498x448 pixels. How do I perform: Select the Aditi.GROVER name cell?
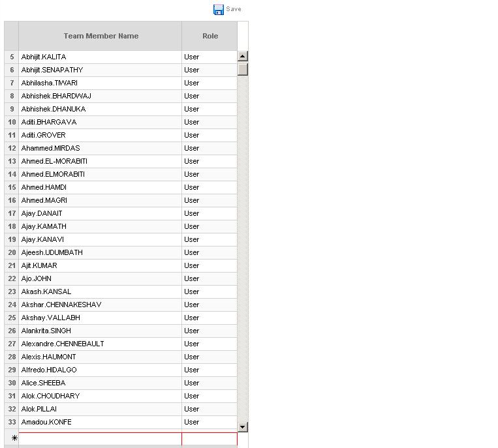(x=100, y=135)
